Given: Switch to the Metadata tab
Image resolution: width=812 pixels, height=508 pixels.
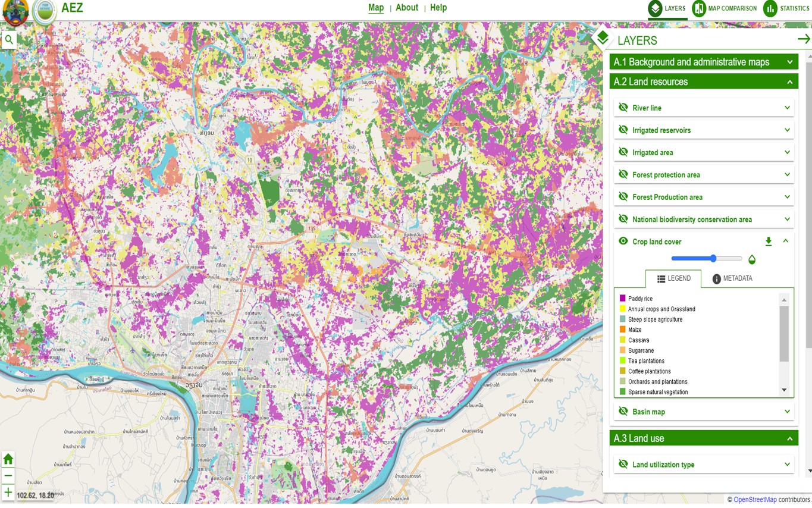Looking at the screenshot, I should (732, 278).
